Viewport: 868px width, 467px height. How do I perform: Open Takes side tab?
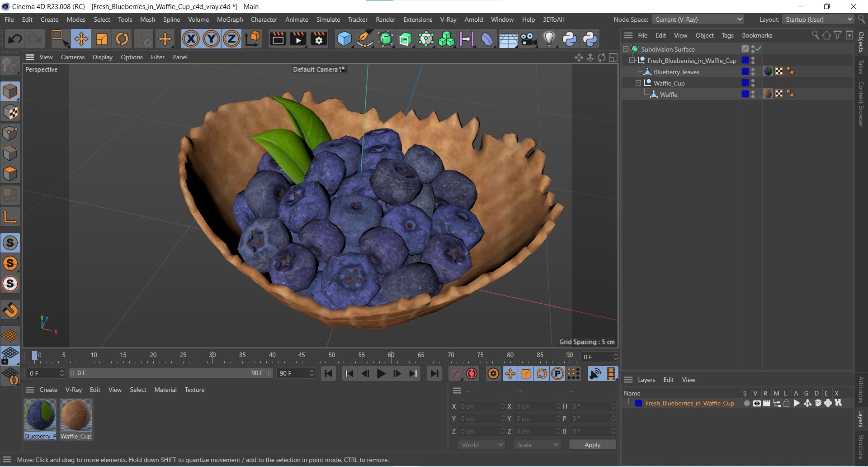coord(861,67)
